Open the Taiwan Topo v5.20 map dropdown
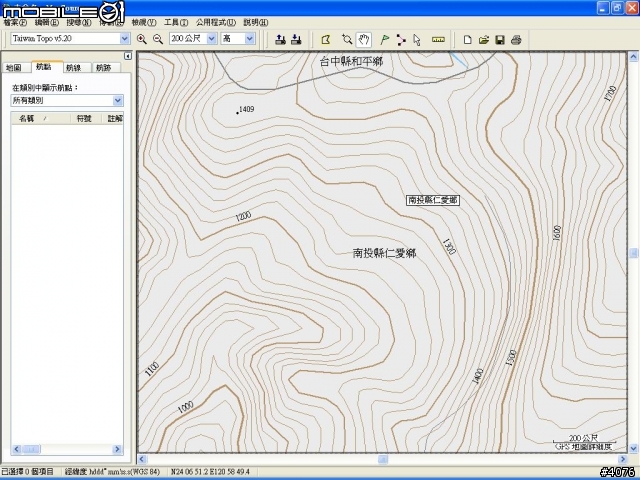 tap(125, 39)
